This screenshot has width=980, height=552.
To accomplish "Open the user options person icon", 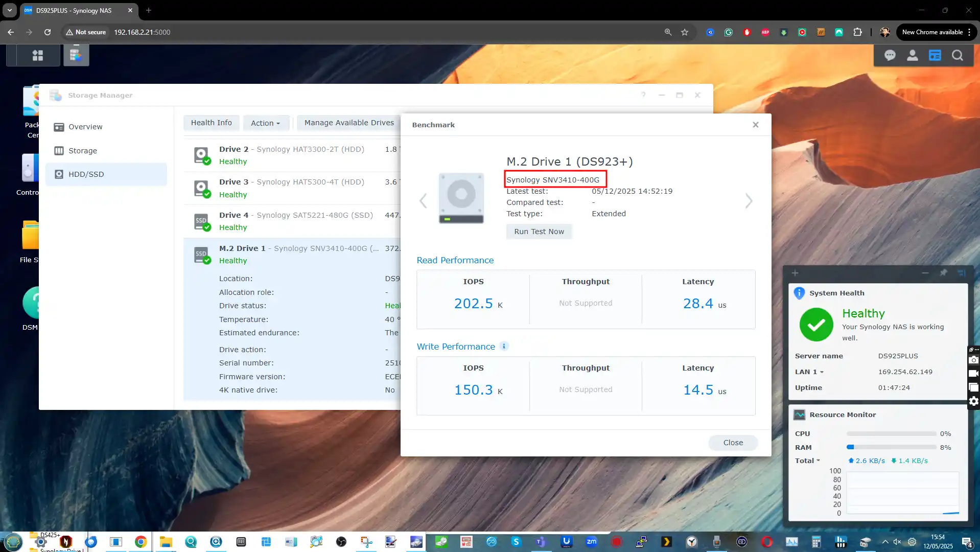I will tap(912, 55).
